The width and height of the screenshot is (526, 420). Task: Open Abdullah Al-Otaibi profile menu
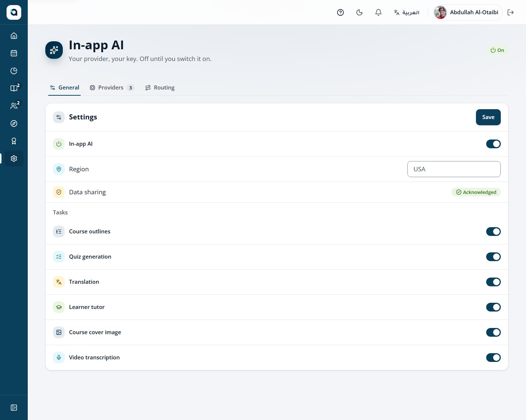(468, 12)
